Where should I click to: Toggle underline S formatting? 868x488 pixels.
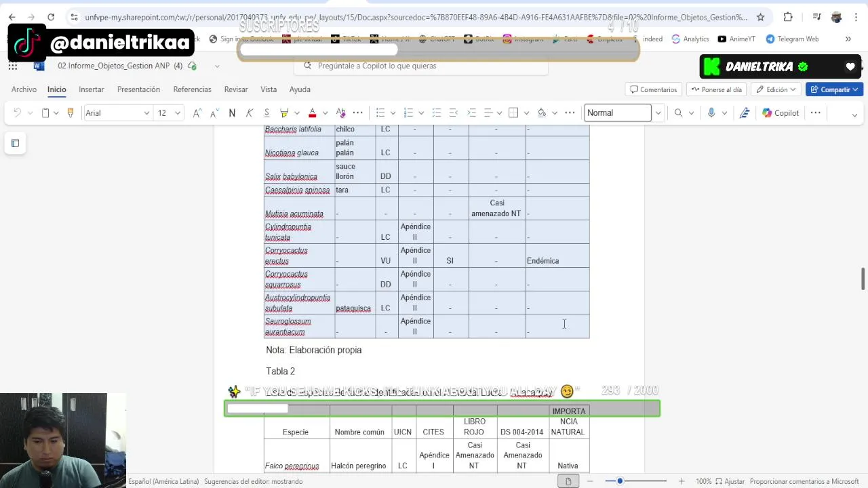point(267,113)
